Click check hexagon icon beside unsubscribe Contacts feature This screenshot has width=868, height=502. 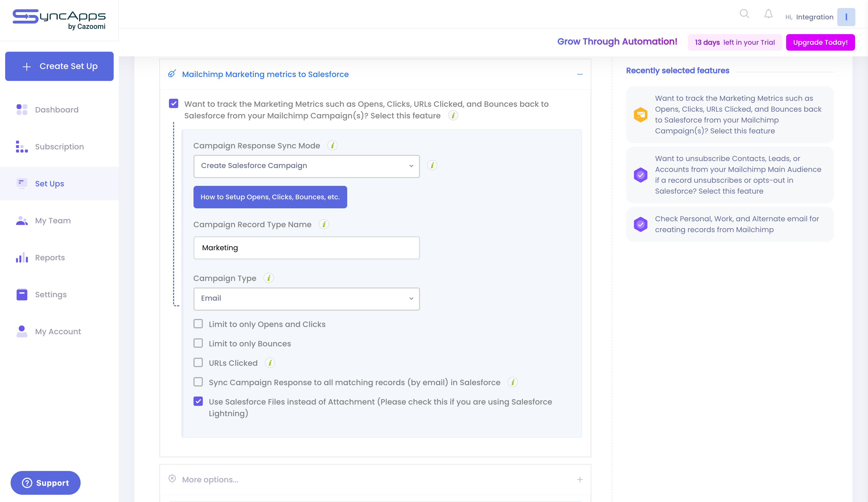coord(640,175)
